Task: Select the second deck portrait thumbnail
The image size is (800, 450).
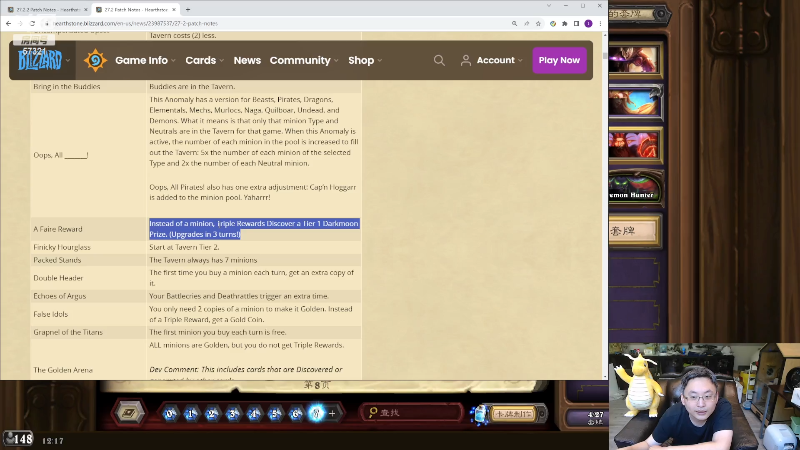Action: 635,102
